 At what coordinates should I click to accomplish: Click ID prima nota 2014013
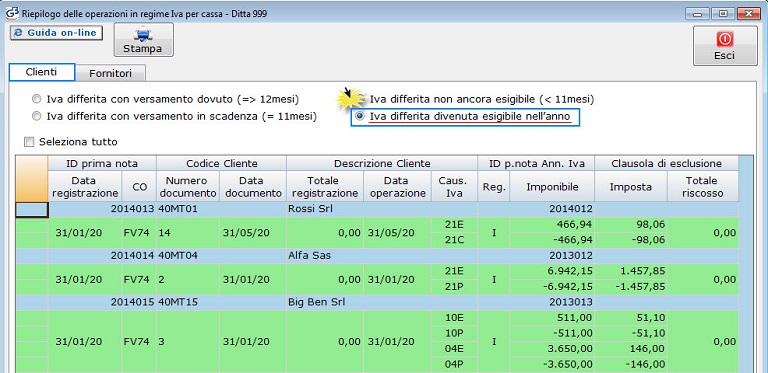click(132, 209)
